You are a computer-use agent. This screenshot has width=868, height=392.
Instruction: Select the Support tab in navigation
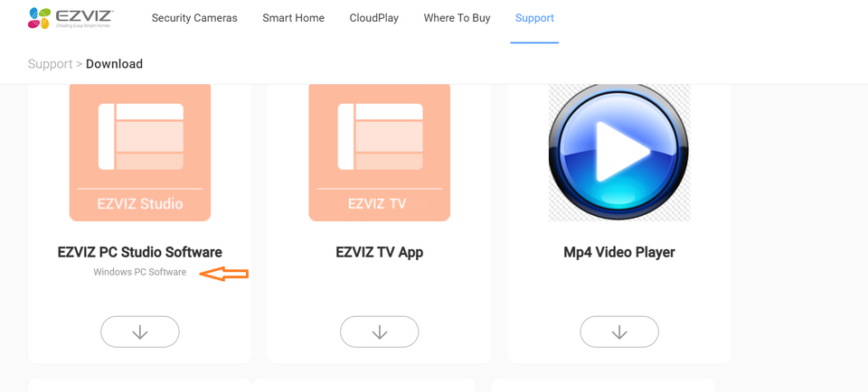coord(534,18)
